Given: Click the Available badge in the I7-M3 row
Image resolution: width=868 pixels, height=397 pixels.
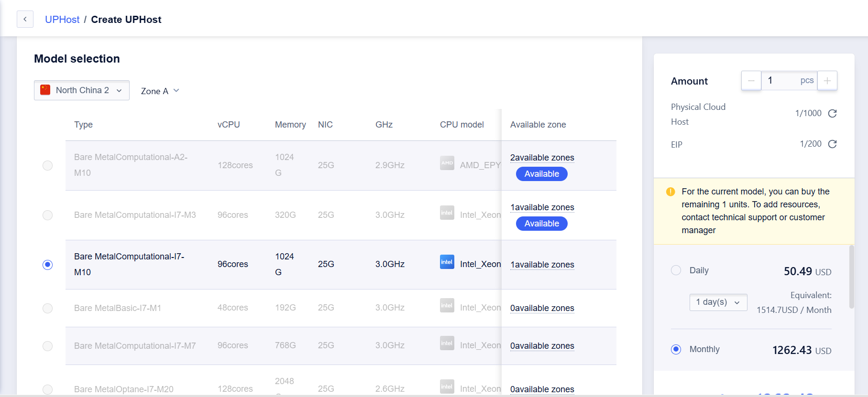Looking at the screenshot, I should coord(542,224).
